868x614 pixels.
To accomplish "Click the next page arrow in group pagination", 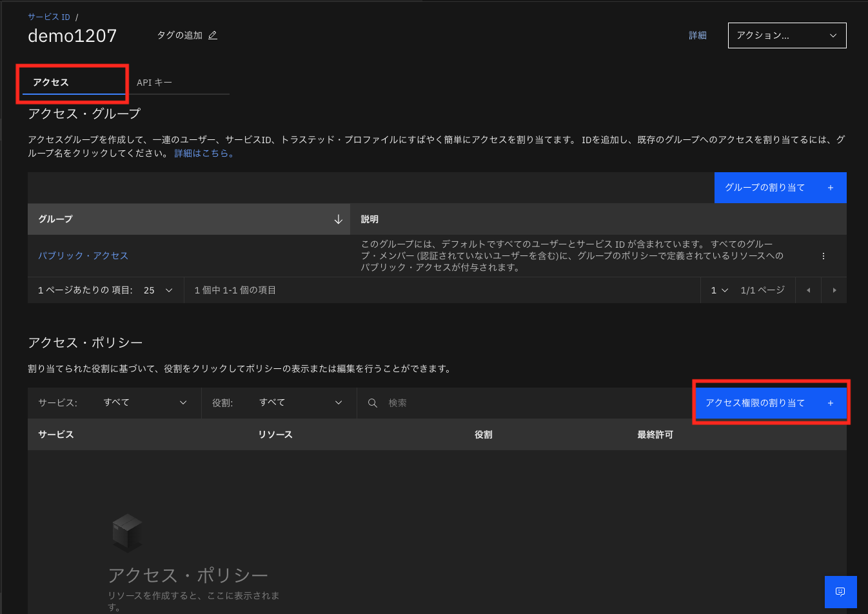I will point(834,290).
